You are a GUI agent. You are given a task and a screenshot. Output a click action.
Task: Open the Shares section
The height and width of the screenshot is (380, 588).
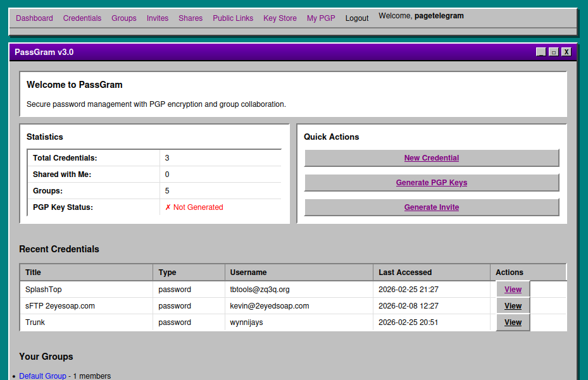point(191,18)
